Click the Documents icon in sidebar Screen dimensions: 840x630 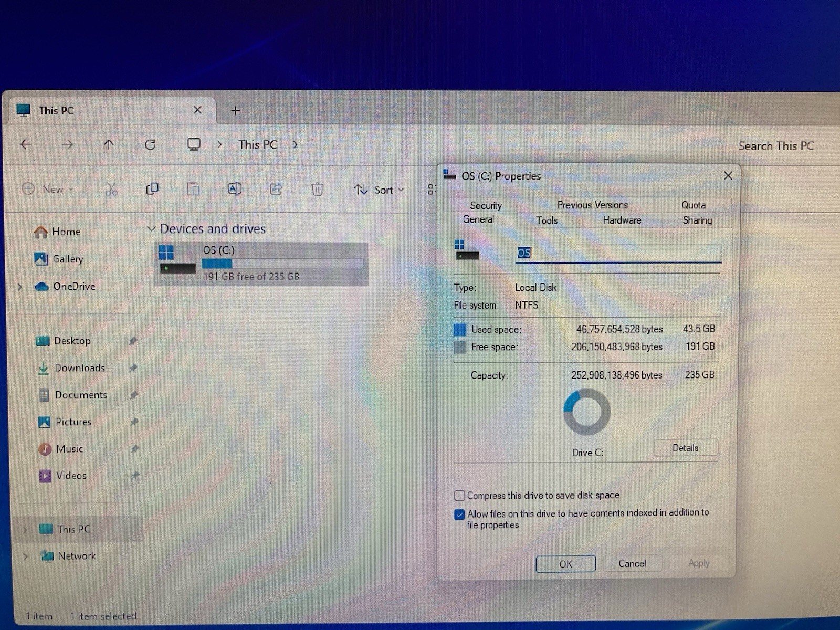pyautogui.click(x=44, y=395)
